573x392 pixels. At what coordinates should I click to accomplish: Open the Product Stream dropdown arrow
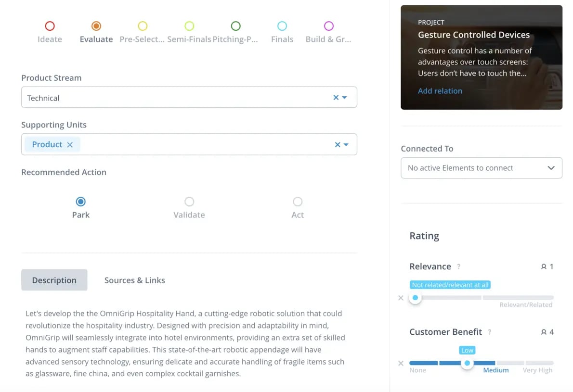(x=345, y=98)
